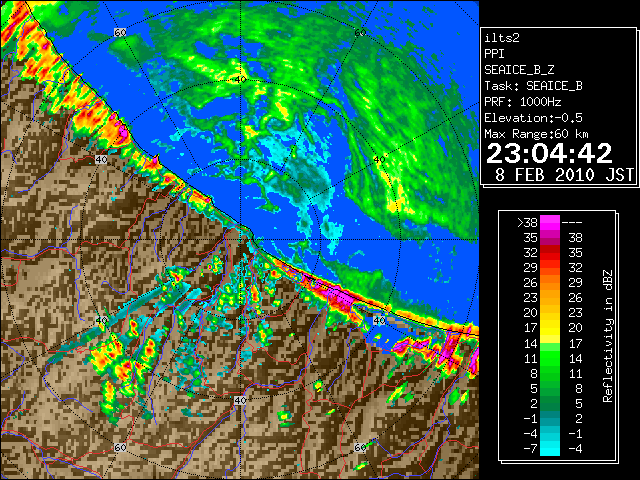The height and width of the screenshot is (480, 640).
Task: Select the "Elevation:-0.5" value
Action: pyautogui.click(x=533, y=118)
